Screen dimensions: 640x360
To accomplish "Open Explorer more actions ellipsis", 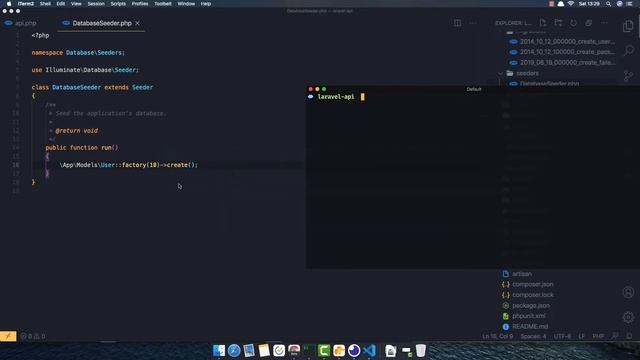I will 604,23.
